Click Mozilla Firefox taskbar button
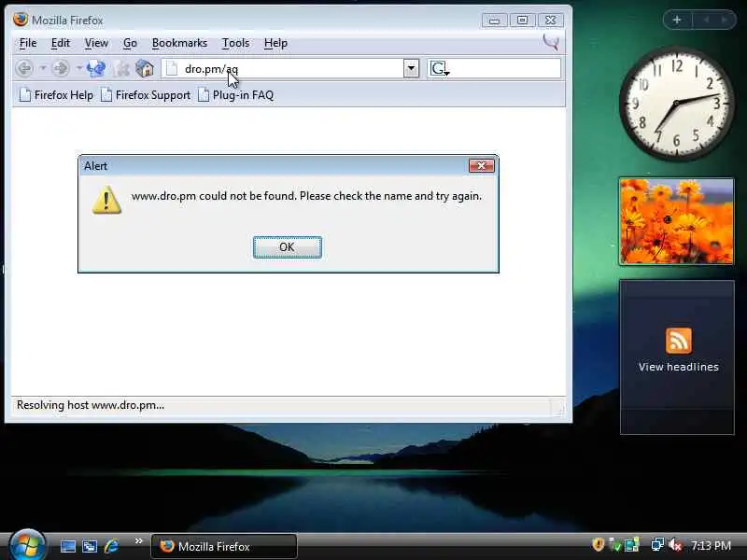 pos(224,546)
